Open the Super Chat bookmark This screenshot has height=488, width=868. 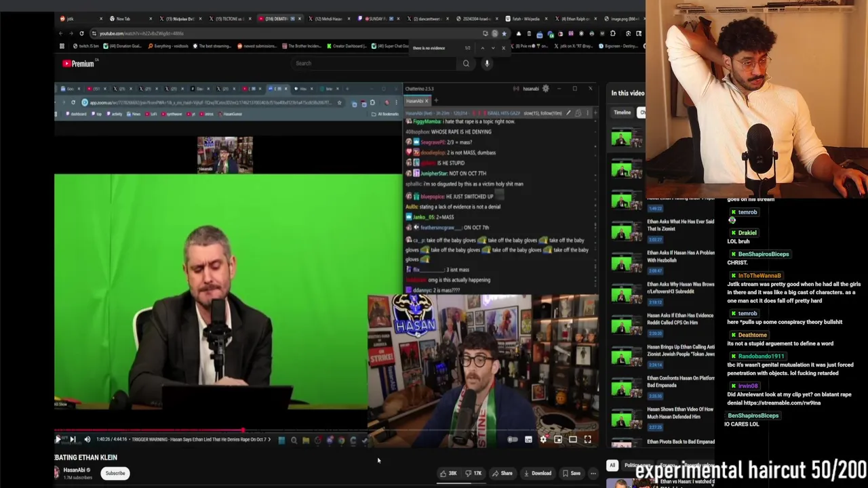[x=389, y=46]
